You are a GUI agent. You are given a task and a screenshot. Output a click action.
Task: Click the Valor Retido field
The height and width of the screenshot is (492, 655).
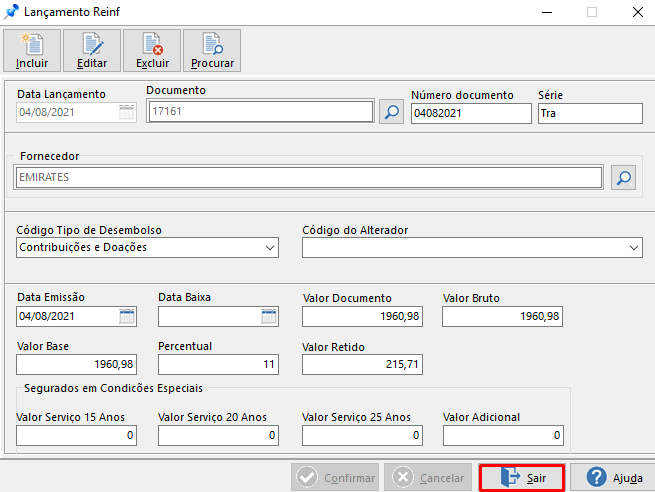click(x=362, y=364)
